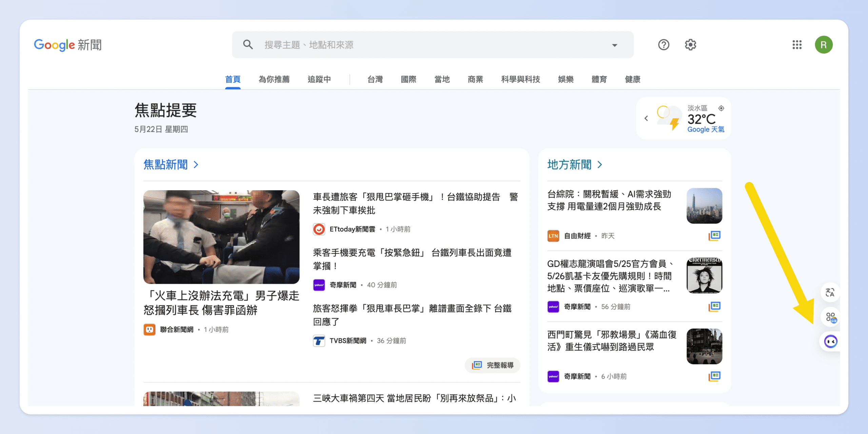Click the Google 新聞 logo
This screenshot has width=868, height=434.
click(x=68, y=45)
